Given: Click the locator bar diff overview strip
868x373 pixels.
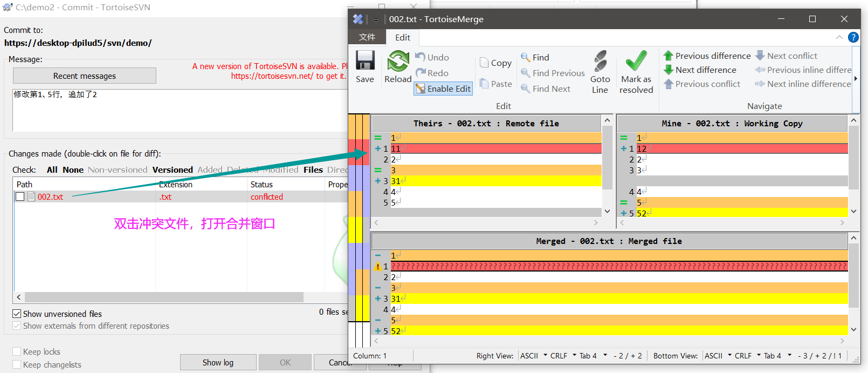Looking at the screenshot, I should click(x=359, y=230).
